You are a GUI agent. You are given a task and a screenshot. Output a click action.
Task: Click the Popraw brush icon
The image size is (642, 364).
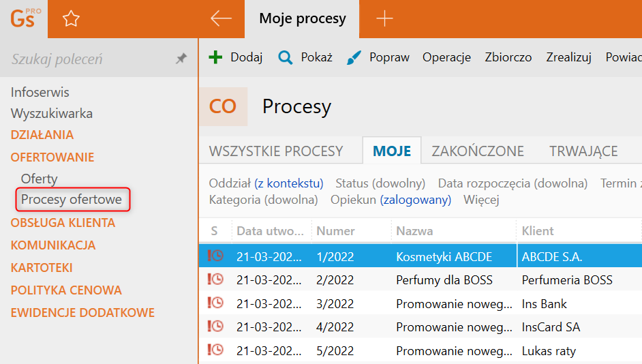354,57
